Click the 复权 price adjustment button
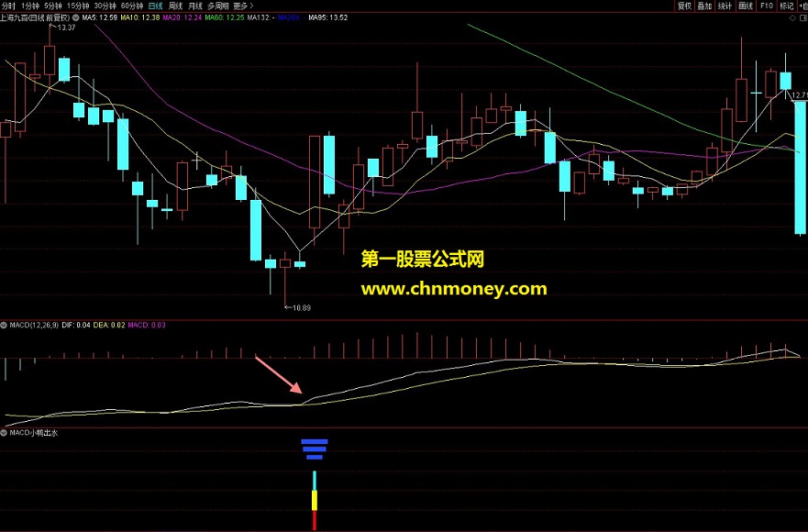808x532 pixels. click(x=684, y=6)
